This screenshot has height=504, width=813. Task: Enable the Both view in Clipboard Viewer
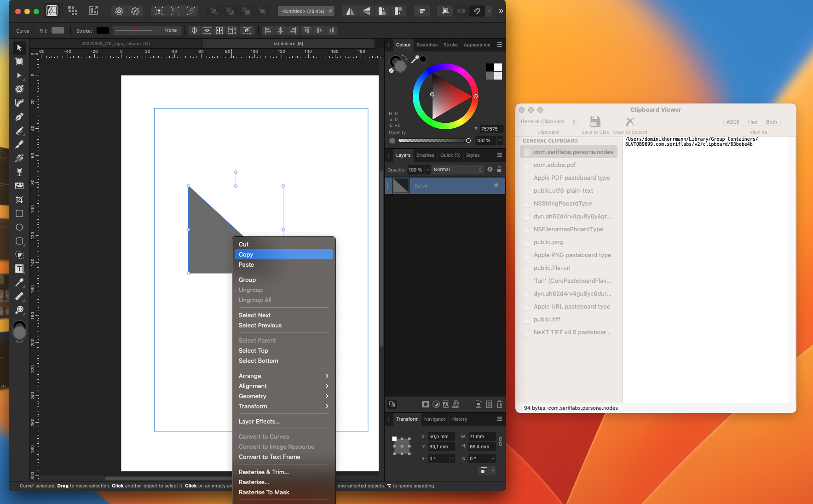click(771, 121)
